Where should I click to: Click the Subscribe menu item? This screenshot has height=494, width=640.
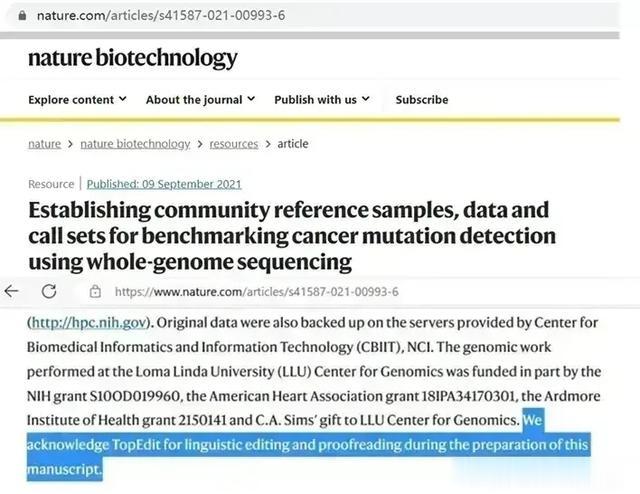[422, 100]
